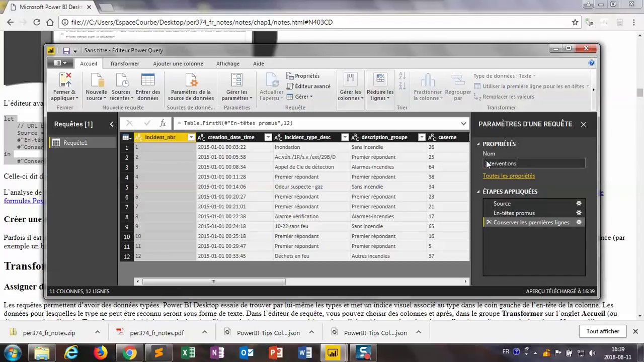Click the fx formula icon
644x362 pixels.
163,123
